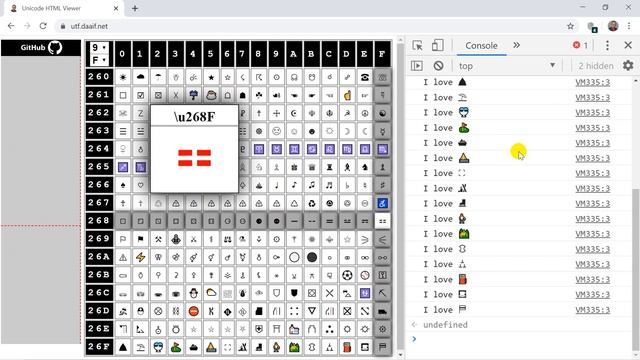Image resolution: width=640 pixels, height=360 pixels.
Task: Click the red digram glyph preview in popup
Action: pyautogui.click(x=194, y=158)
